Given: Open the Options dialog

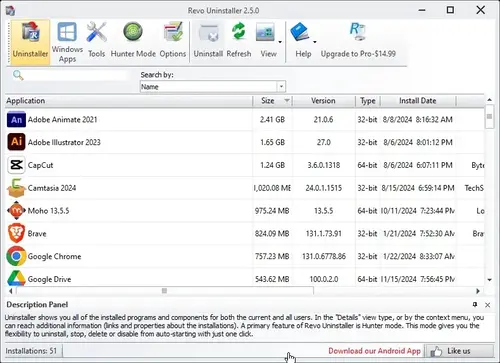Looking at the screenshot, I should (x=173, y=40).
